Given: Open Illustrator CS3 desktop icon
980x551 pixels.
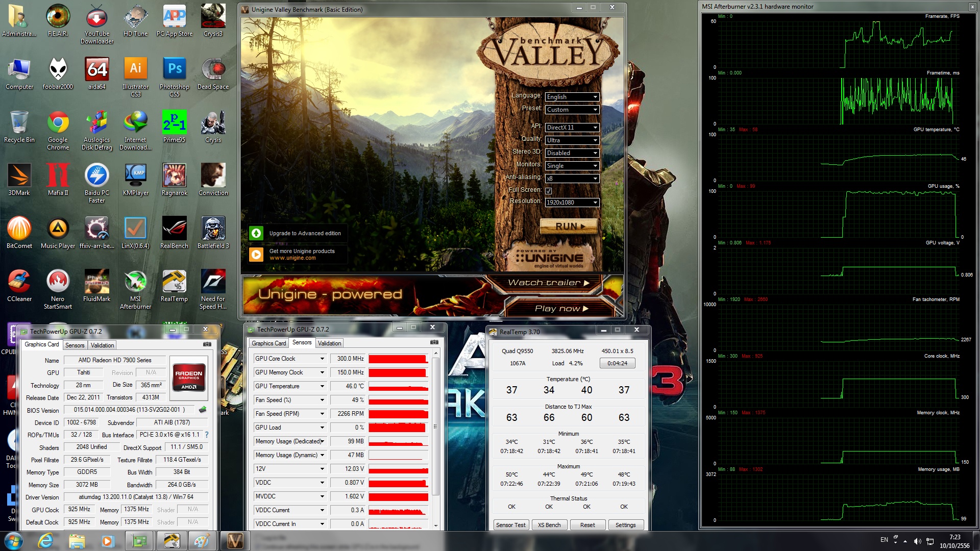Looking at the screenshot, I should [135, 77].
